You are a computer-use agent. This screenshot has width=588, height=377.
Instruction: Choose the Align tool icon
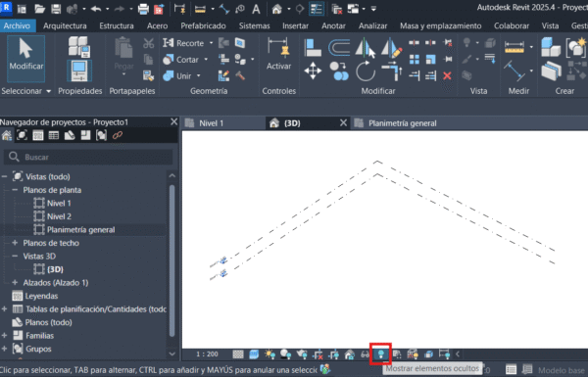tap(313, 48)
